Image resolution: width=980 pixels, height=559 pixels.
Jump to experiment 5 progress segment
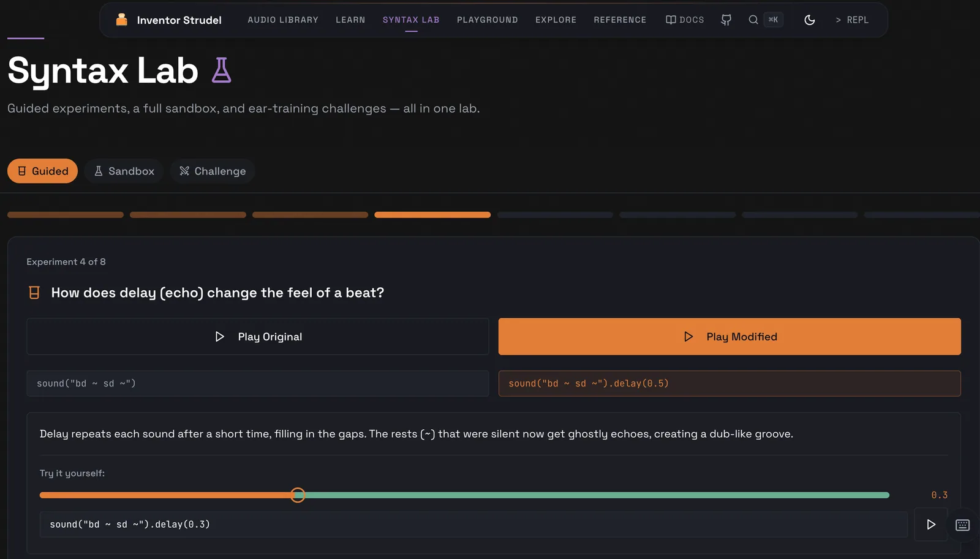[555, 215]
